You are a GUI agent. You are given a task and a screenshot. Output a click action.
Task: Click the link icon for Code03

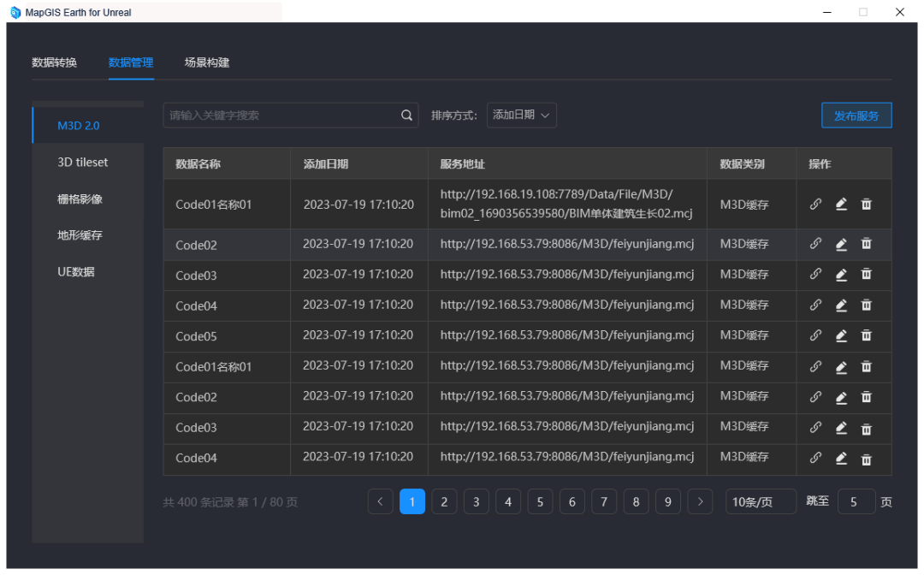tap(814, 275)
